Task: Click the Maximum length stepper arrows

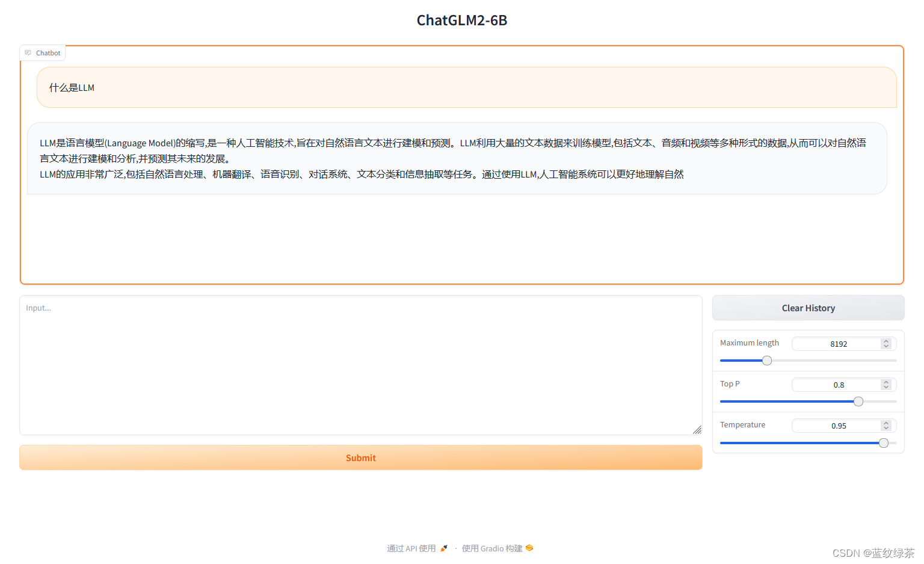Action: coord(886,344)
